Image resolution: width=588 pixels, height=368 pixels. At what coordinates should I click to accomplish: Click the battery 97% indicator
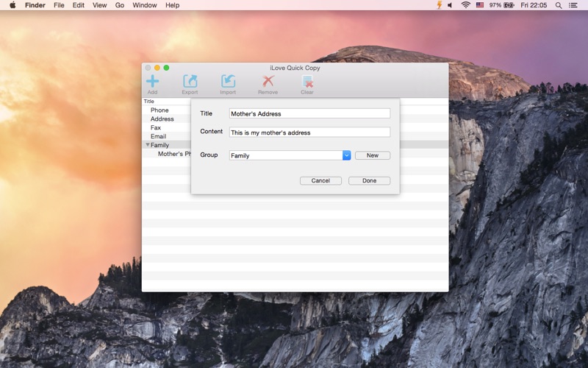(501, 5)
